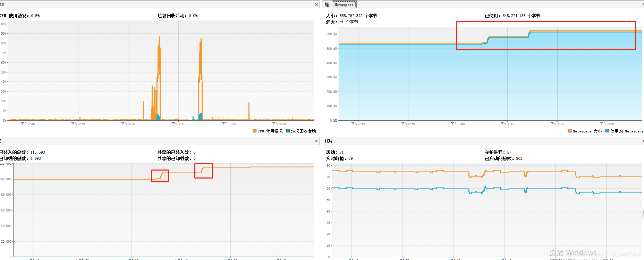Click the CPU 使用情况 legend label
The width and height of the screenshot is (644, 260).
(270, 131)
